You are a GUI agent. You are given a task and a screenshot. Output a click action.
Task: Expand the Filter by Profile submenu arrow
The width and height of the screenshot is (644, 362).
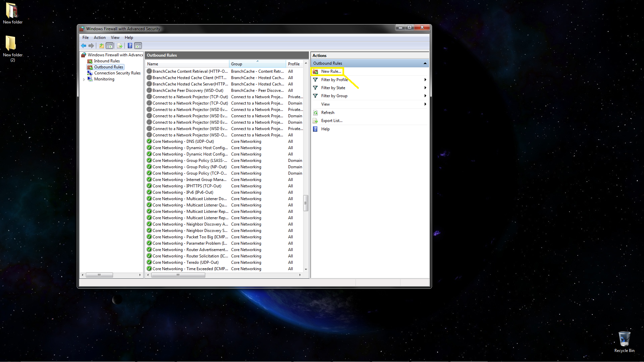click(x=425, y=80)
